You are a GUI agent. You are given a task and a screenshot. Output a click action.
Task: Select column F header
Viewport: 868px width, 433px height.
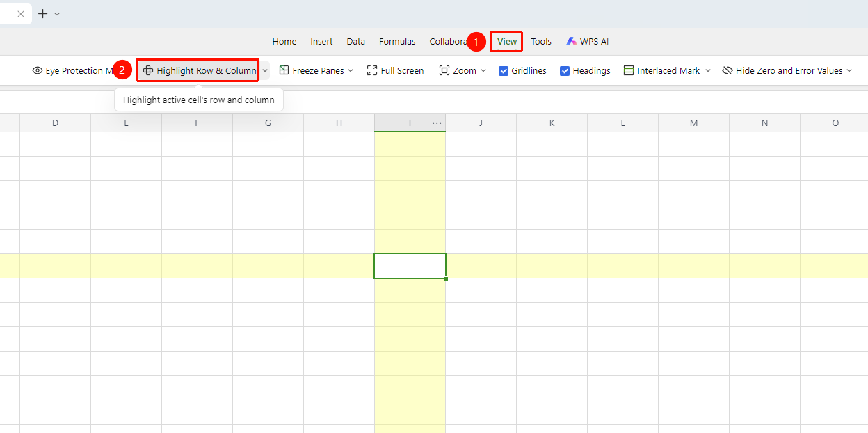[198, 123]
